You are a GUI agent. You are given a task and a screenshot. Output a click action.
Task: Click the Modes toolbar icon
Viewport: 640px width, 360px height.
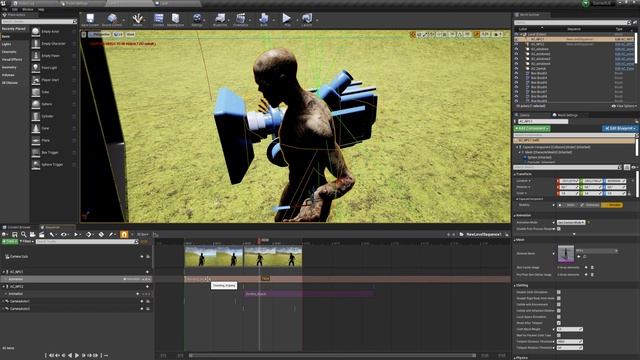pos(137,19)
